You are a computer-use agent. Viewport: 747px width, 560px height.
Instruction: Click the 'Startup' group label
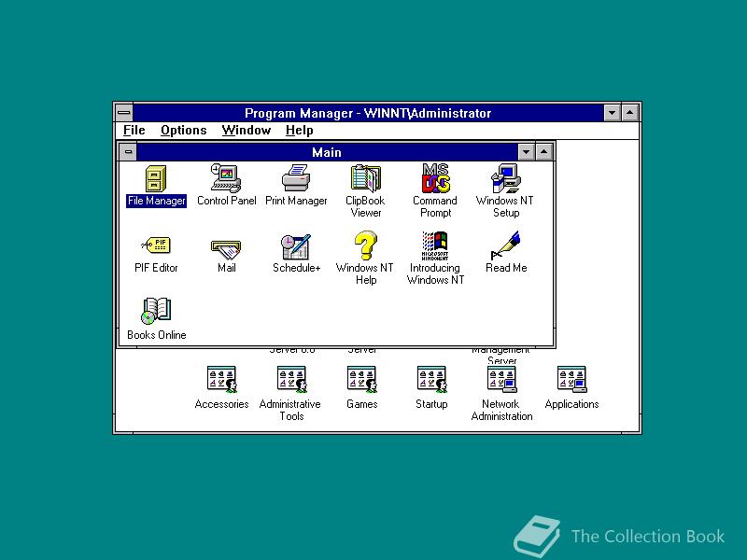[431, 404]
